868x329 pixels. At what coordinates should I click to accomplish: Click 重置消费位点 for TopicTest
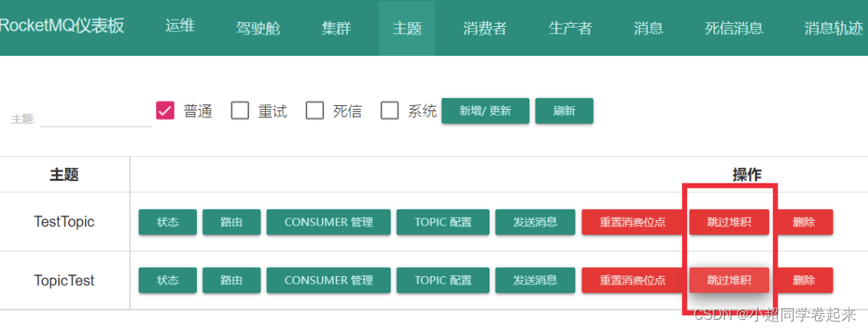(632, 280)
